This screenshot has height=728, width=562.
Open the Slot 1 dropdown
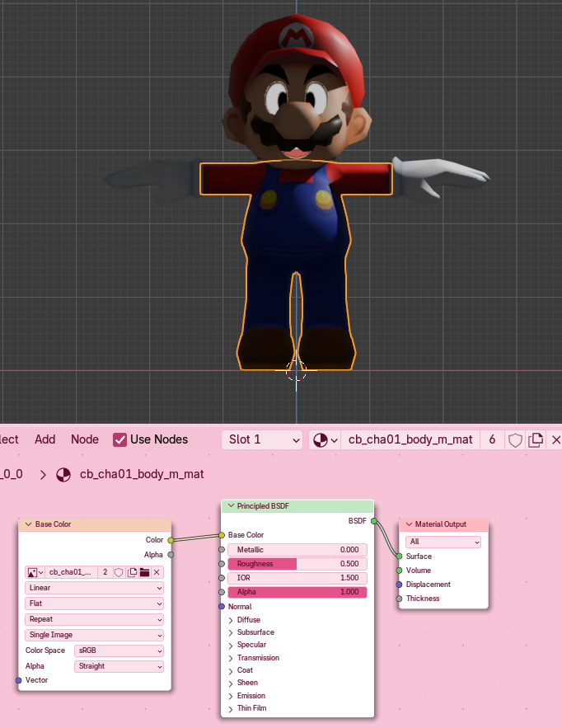click(262, 439)
